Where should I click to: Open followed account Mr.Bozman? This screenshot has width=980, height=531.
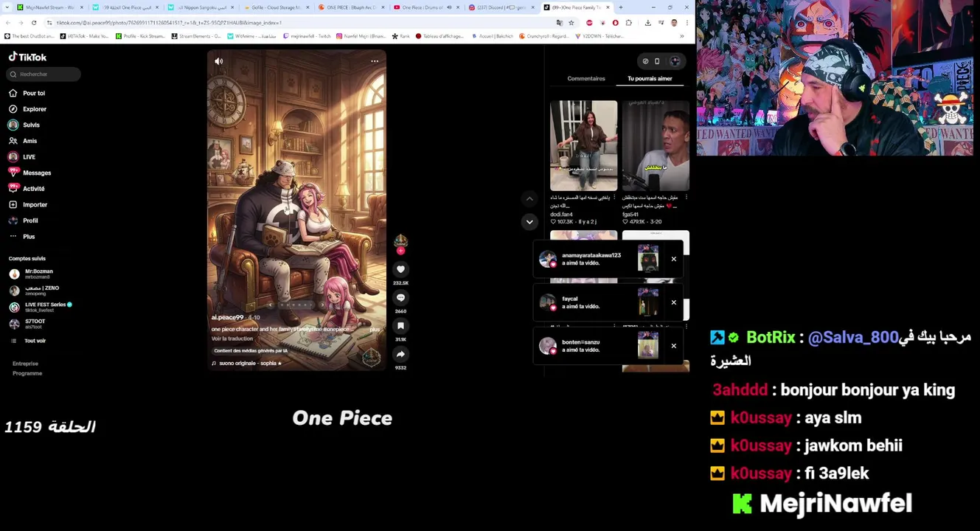coord(31,273)
